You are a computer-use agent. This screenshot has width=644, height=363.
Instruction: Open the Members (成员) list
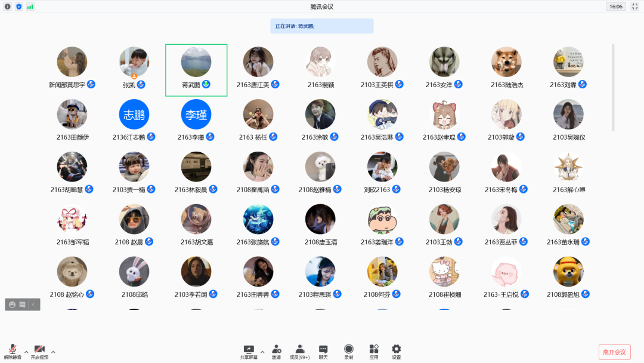pyautogui.click(x=299, y=351)
